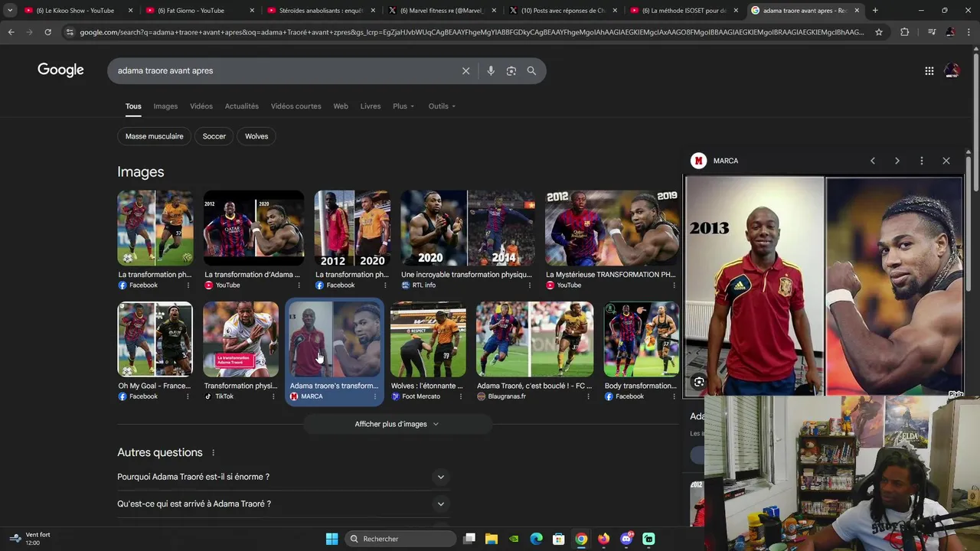Open the Outils dropdown
This screenshot has height=551, width=980.
[442, 106]
